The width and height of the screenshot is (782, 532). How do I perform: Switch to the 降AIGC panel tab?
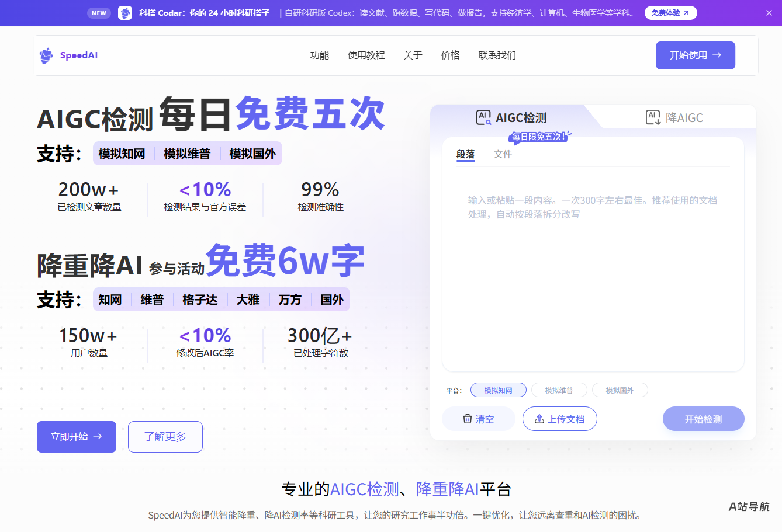[674, 117]
